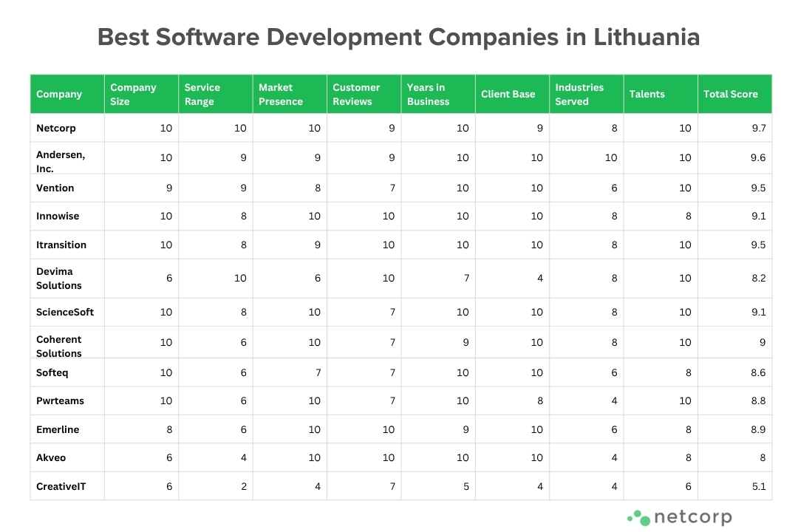Click Softeq's total score 8.6
The image size is (798, 532).
758,372
